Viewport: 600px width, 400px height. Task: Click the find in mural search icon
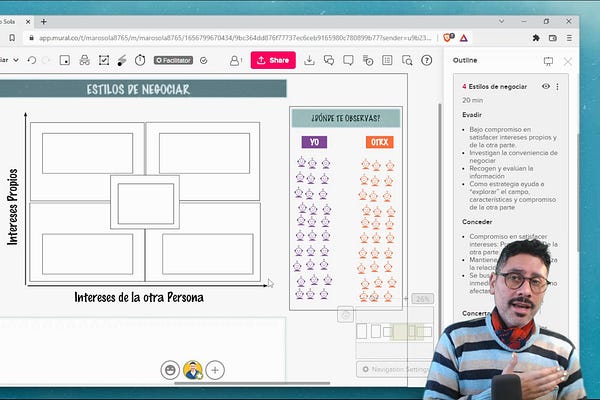tap(407, 60)
